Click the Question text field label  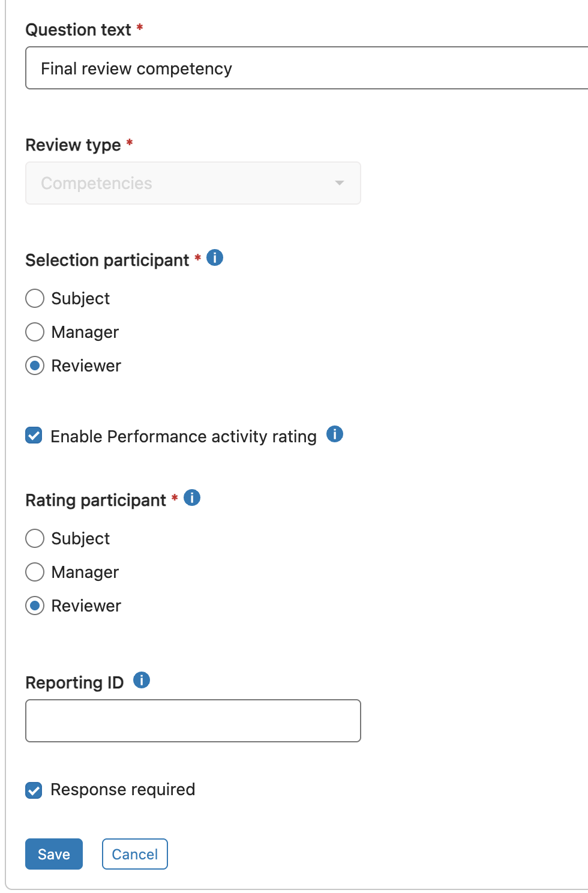click(x=78, y=30)
